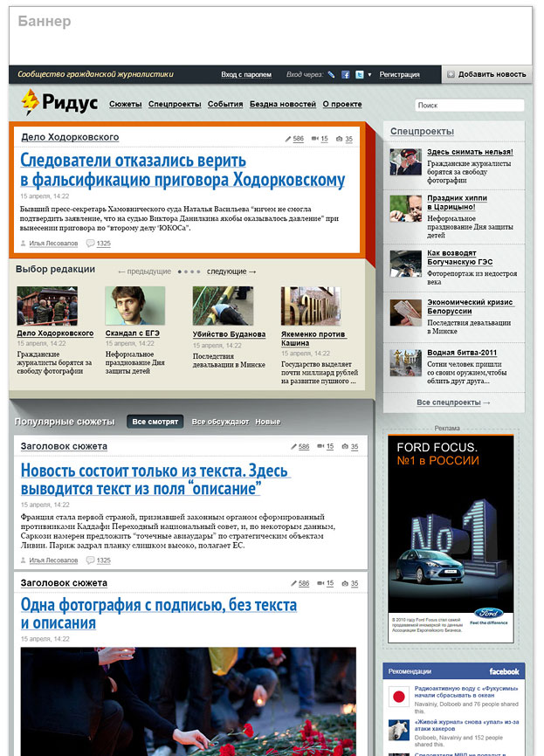544x756 pixels.
Task: Click the Ридус lightning logo
Action: pyautogui.click(x=31, y=103)
